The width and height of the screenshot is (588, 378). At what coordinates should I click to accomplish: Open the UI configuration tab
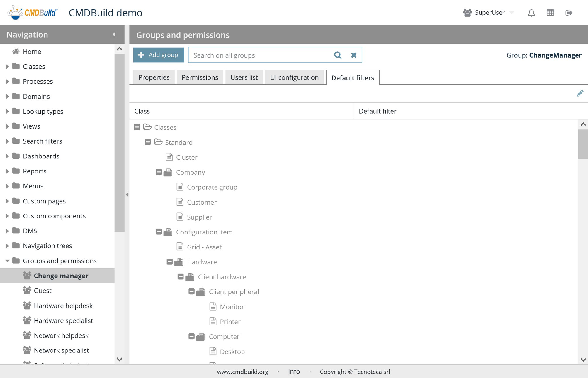coord(294,77)
